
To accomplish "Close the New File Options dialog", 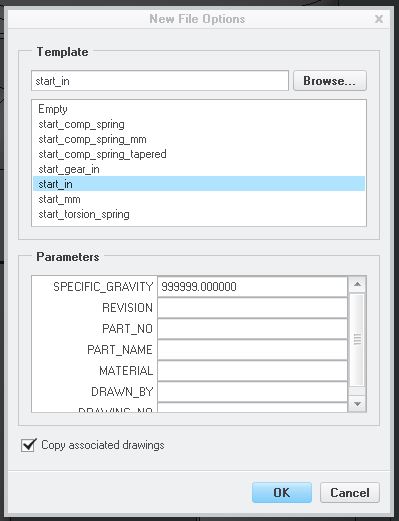I will (379, 19).
